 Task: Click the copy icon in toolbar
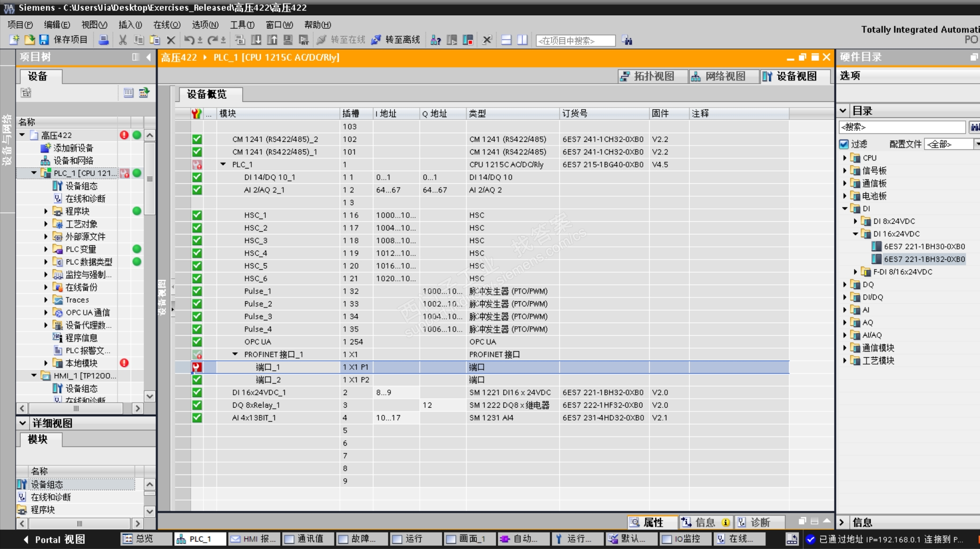point(139,40)
